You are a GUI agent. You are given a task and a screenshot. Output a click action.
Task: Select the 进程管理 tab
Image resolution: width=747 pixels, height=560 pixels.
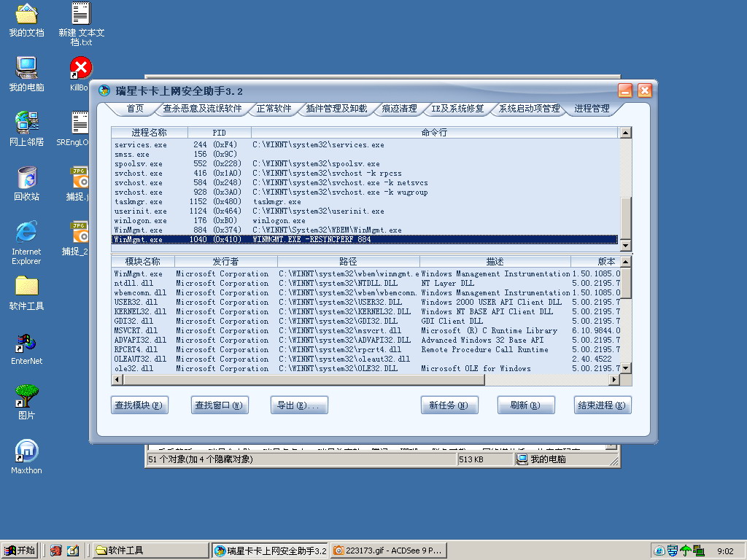tap(592, 109)
